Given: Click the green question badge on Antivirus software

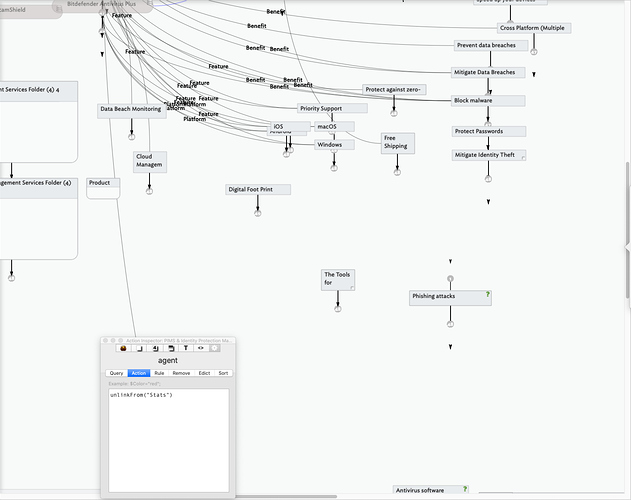Looking at the screenshot, I should coord(465,489).
